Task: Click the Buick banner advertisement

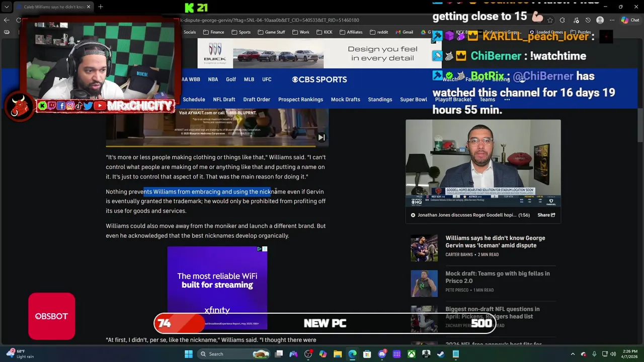Action: 319,53
